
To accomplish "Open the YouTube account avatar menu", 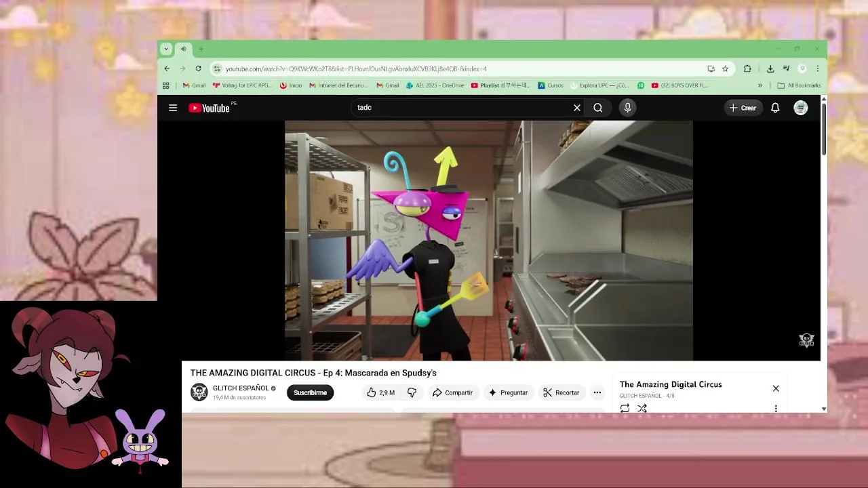I will point(801,108).
